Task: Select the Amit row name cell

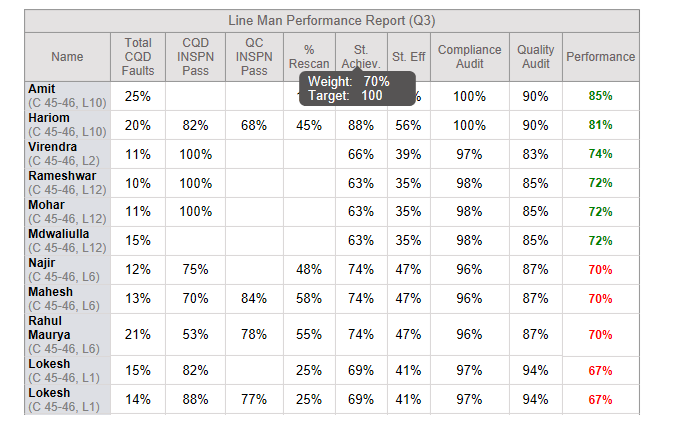Action: pyautogui.click(x=67, y=96)
